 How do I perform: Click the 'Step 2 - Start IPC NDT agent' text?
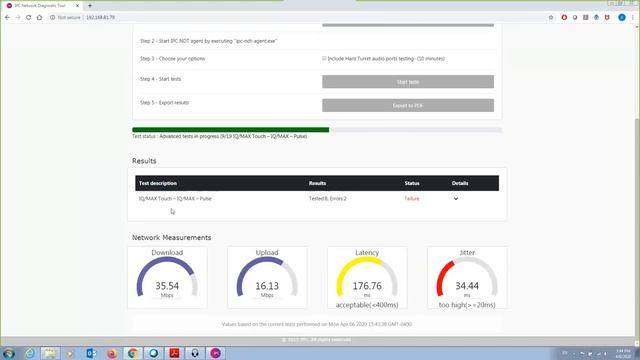pyautogui.click(x=209, y=41)
